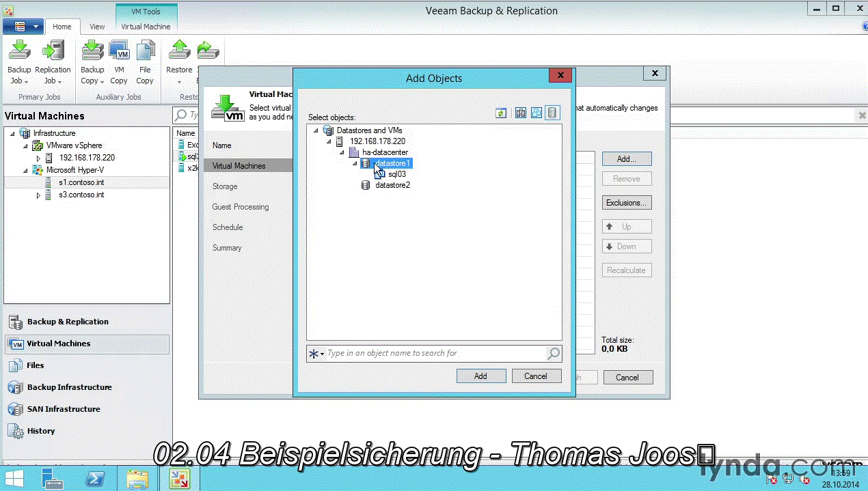Click the Backup Copy ribbon icon

coord(92,51)
